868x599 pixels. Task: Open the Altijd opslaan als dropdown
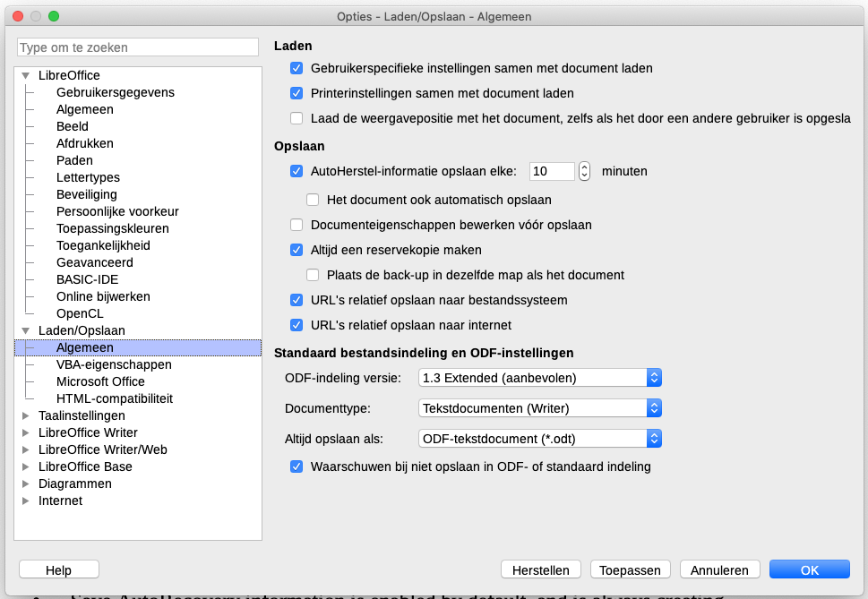point(540,439)
